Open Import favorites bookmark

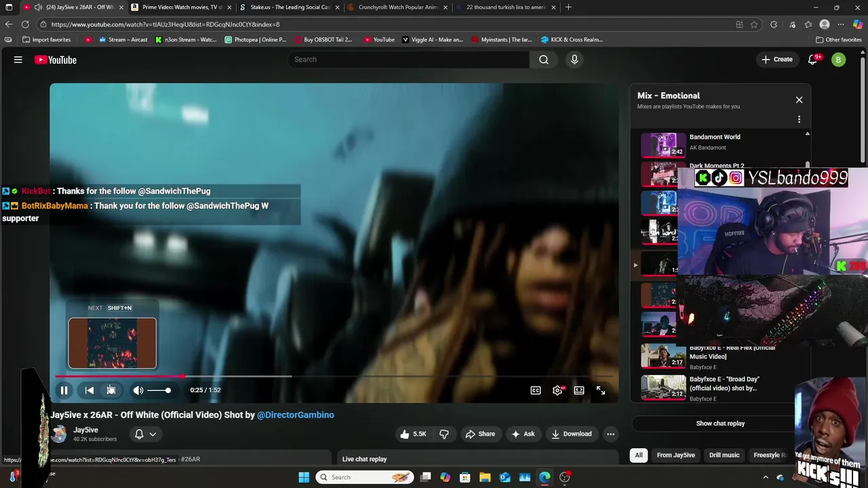tap(47, 40)
